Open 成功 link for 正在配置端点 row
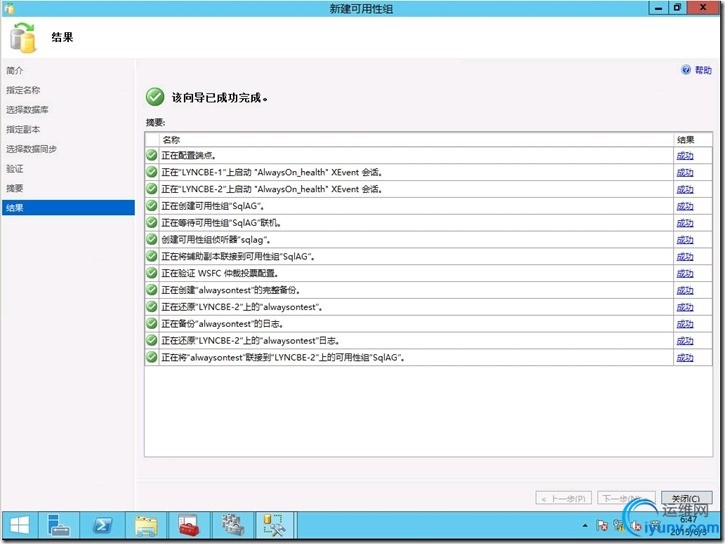Screen dimensions: 725x544 click(x=685, y=156)
